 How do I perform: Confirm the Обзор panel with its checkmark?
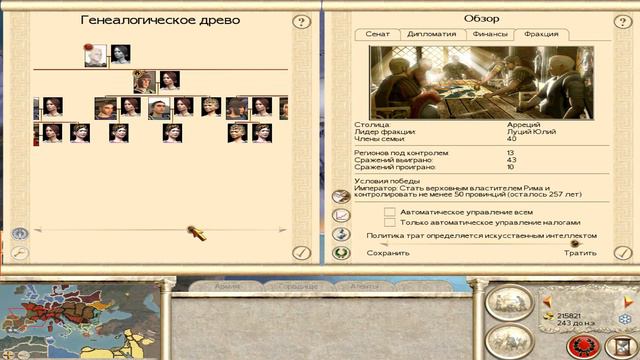623,253
